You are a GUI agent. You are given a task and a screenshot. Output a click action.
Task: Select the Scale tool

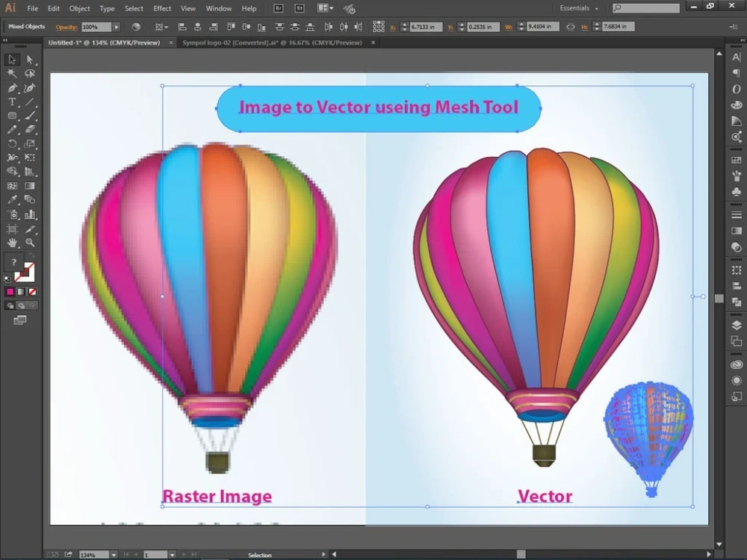30,144
